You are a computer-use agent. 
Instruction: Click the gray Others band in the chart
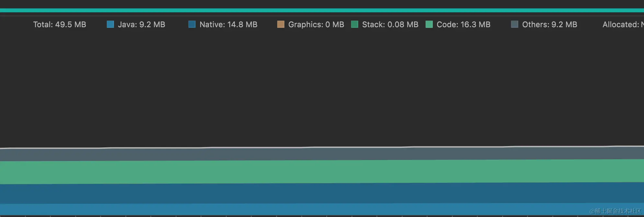pos(322,154)
